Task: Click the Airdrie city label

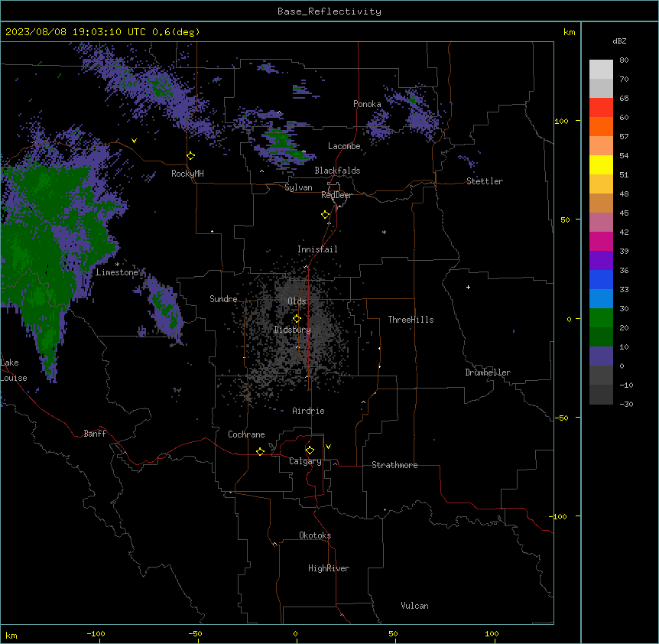Action: click(x=308, y=411)
